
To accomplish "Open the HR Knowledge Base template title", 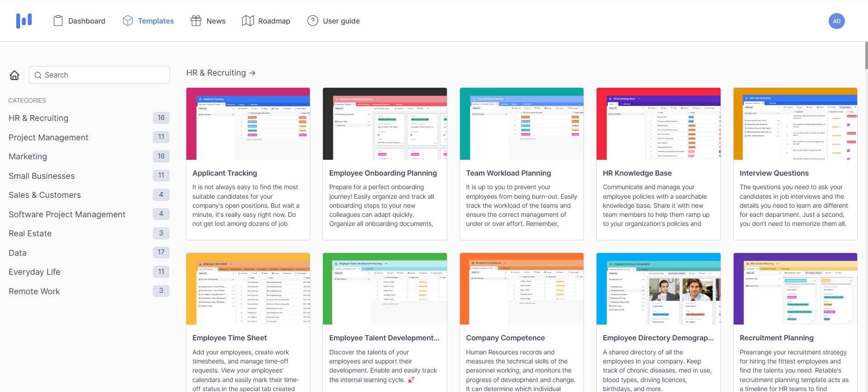I will 637,173.
